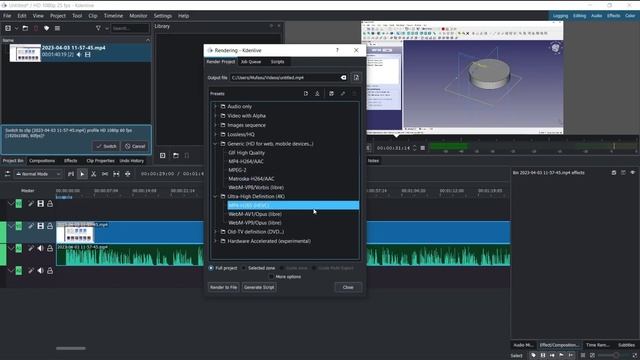Image resolution: width=640 pixels, height=360 pixels.
Task: Browse for output file location
Action: pos(356,78)
